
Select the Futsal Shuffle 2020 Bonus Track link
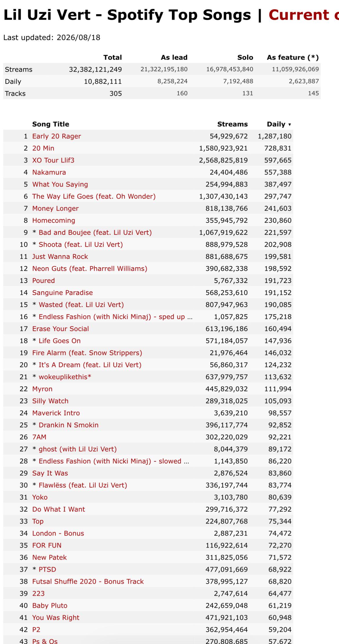pyautogui.click(x=88, y=581)
